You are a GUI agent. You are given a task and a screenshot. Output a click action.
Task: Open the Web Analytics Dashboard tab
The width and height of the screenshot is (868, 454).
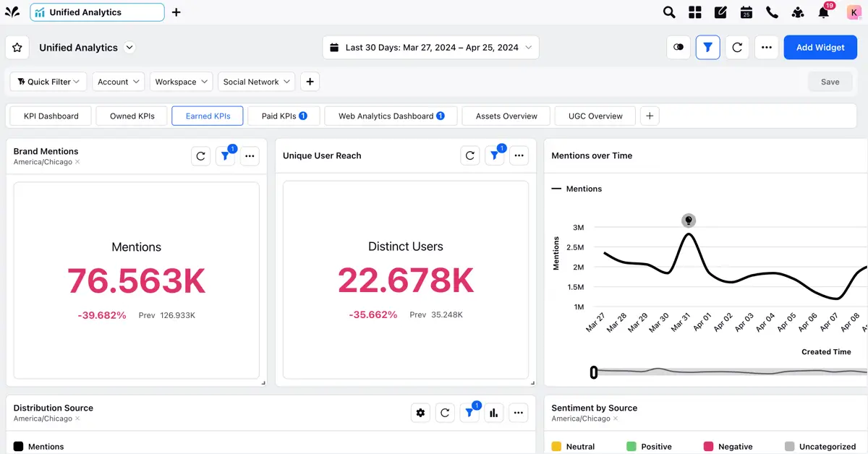point(390,116)
